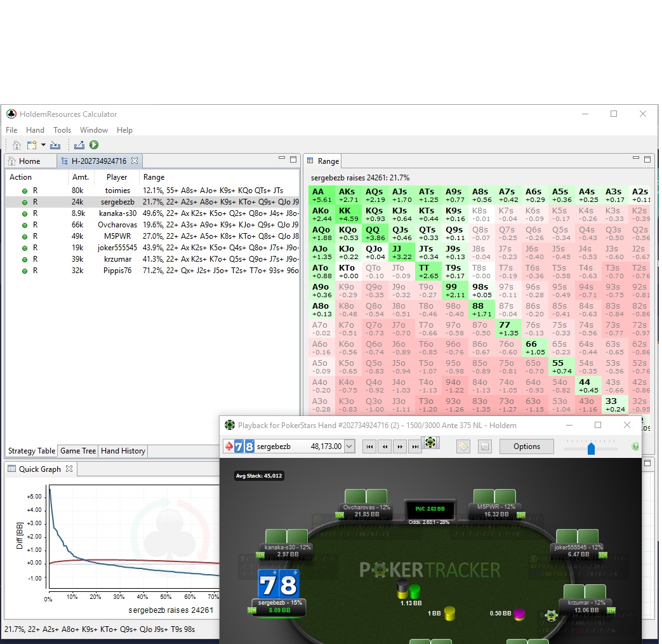Image resolution: width=662 pixels, height=644 pixels.
Task: Select the Quick Graph tab
Action: [x=40, y=469]
